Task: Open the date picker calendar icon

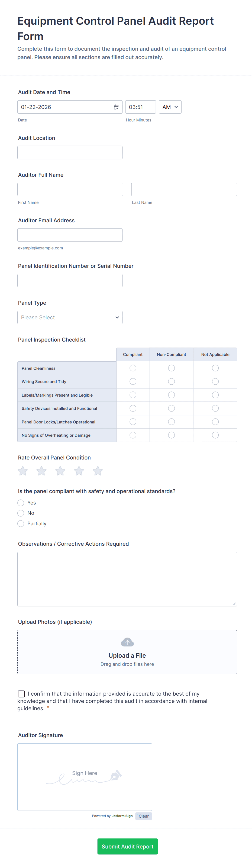Action: tap(116, 107)
